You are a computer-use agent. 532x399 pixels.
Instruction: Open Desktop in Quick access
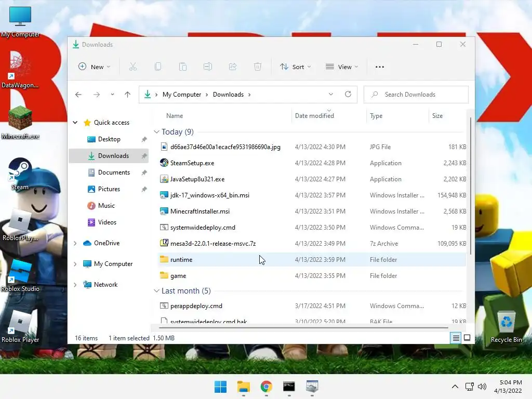109,139
